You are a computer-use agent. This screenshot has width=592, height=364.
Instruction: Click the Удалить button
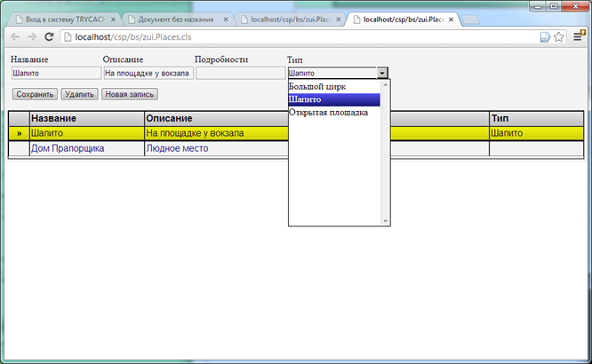coord(79,94)
